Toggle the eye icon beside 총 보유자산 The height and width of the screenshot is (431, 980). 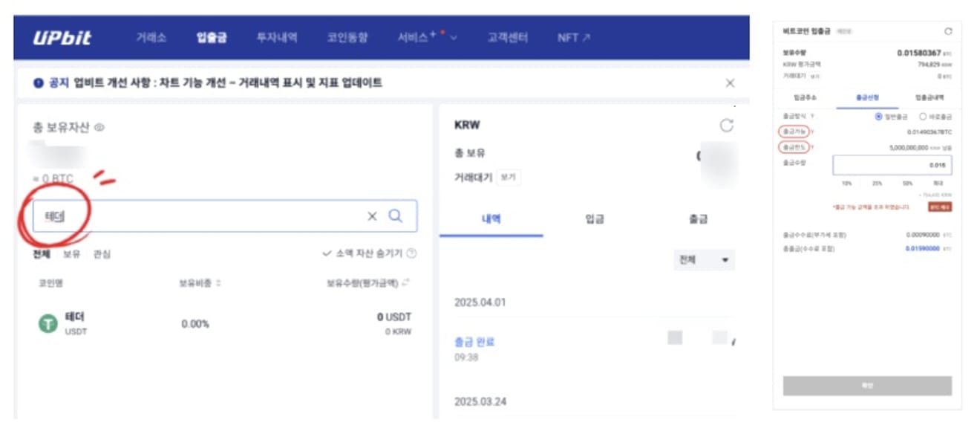[99, 127]
